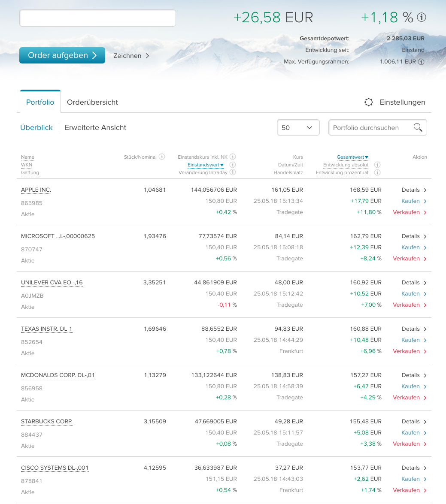Sort by Gesamtwert column header
This screenshot has height=504, width=446.
[x=352, y=157]
